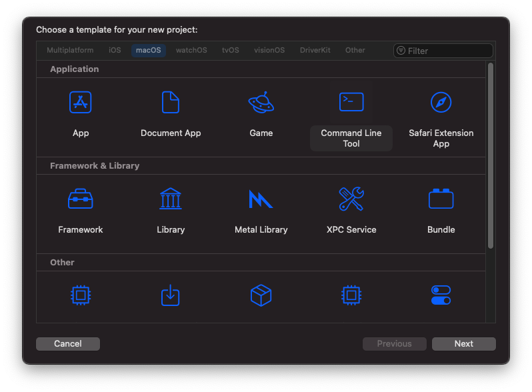Select the Framework toolbox icon
532x392 pixels.
(x=81, y=199)
